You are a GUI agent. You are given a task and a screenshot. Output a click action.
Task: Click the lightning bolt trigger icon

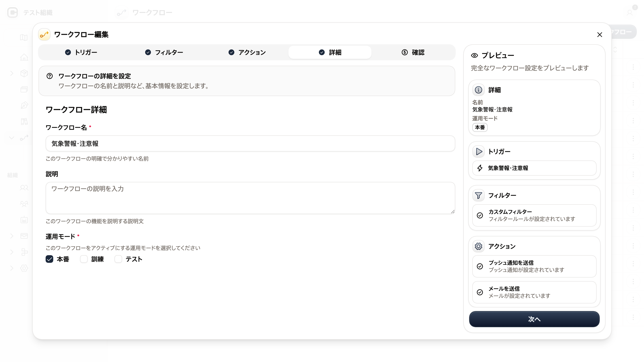tap(480, 168)
